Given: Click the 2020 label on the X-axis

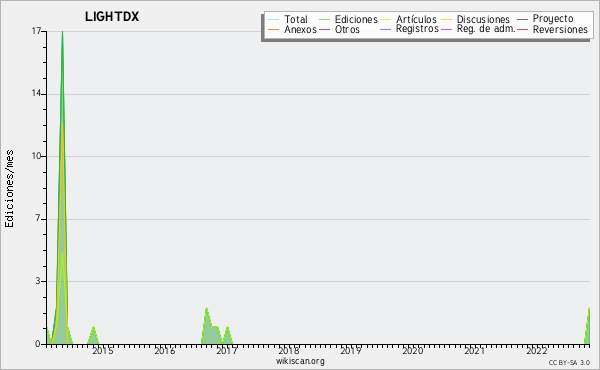Looking at the screenshot, I should pyautogui.click(x=413, y=351).
